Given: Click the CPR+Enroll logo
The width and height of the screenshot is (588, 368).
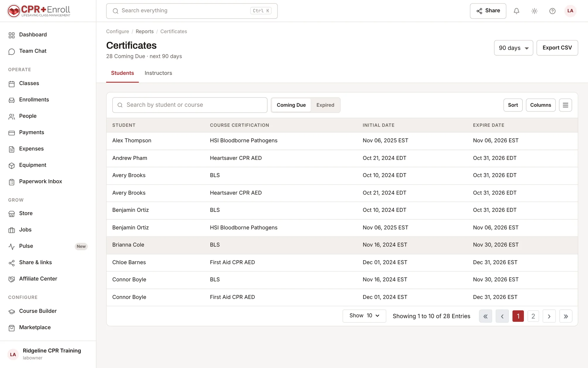Looking at the screenshot, I should pyautogui.click(x=39, y=11).
